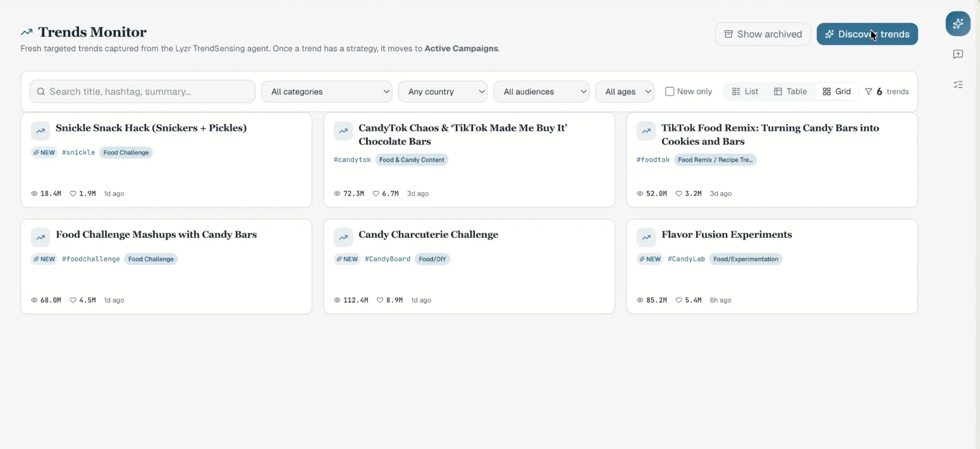Click the Discover trends button

click(x=867, y=34)
